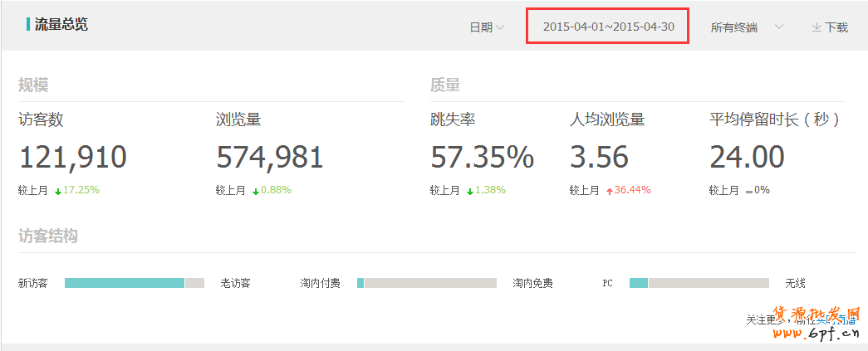This screenshot has width=868, height=351.
Task: Click the green down arrow under 跳失率
Action: [x=470, y=191]
